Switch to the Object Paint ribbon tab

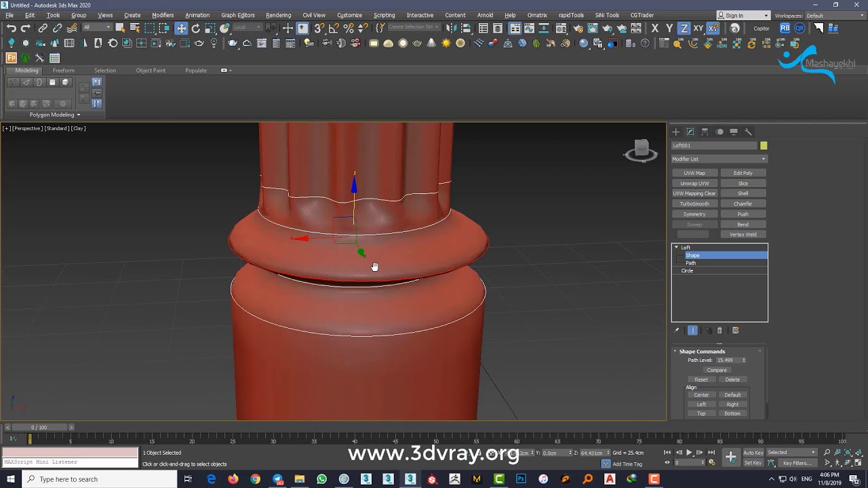coord(150,70)
